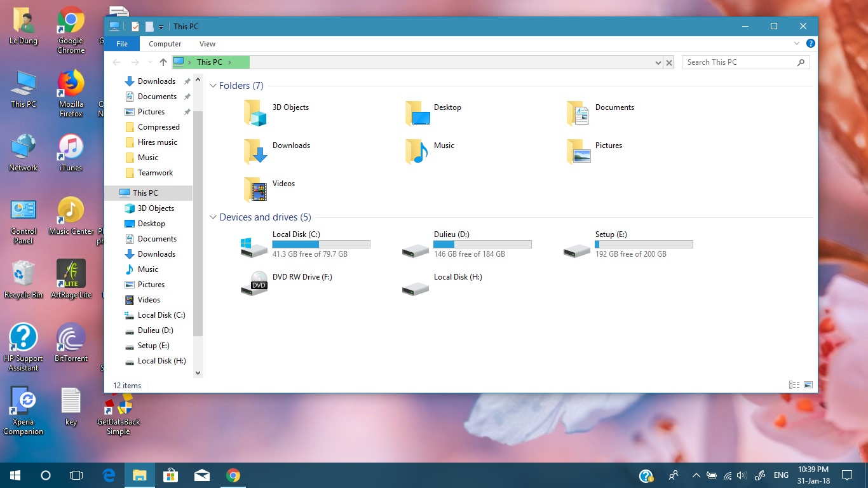Open the Recycle Bin on desktop

[x=24, y=280]
